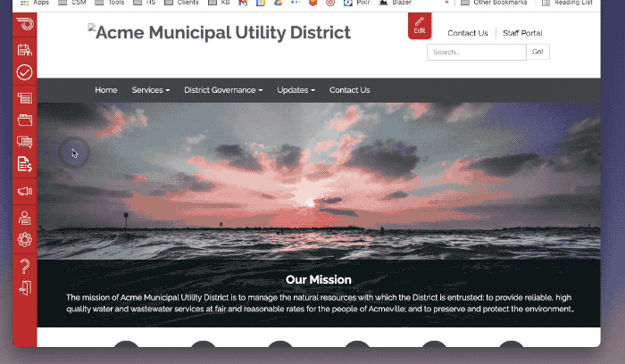This screenshot has height=364, width=625.
Task: Open the Gmail bookmark icon
Action: tap(243, 3)
